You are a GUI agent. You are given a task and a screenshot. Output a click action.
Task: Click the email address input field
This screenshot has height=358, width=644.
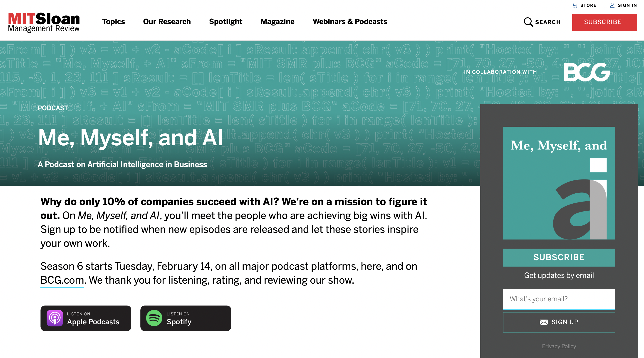(x=559, y=299)
